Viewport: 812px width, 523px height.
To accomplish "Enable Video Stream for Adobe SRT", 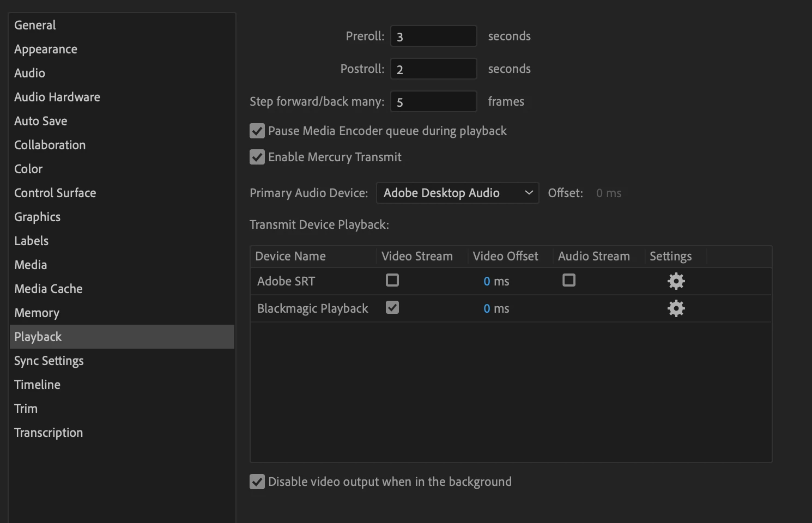I will pos(392,281).
